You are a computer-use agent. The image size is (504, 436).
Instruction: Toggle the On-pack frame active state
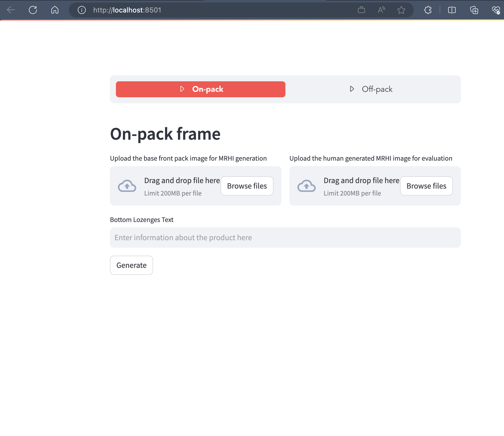(200, 89)
